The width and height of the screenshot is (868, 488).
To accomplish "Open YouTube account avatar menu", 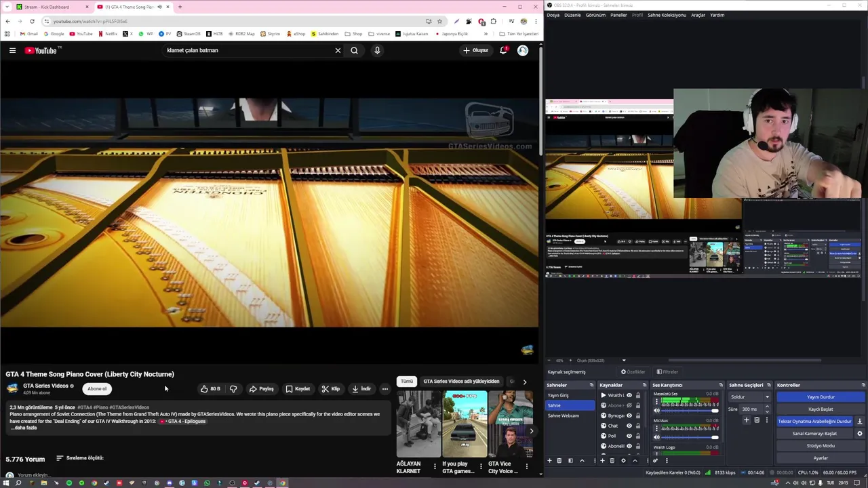I will point(523,50).
